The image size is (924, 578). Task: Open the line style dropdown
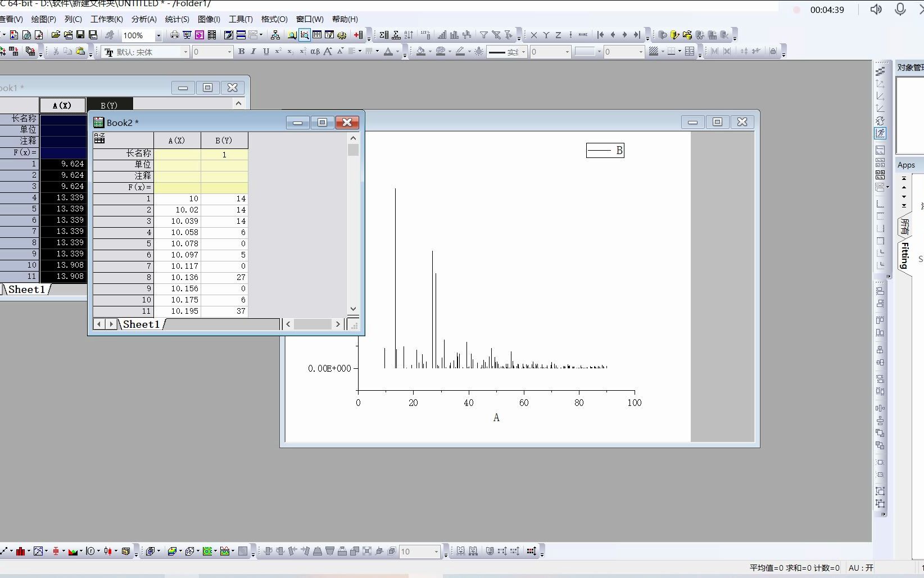523,52
